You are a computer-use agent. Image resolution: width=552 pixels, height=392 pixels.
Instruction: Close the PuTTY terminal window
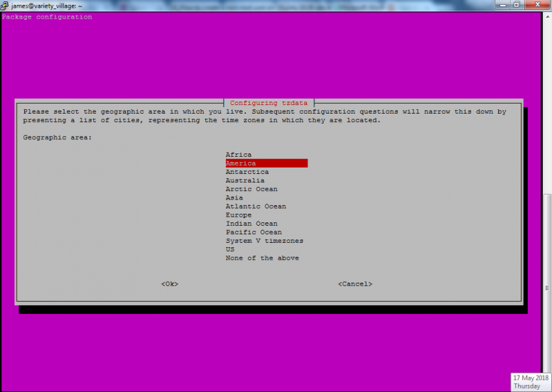[x=538, y=5]
